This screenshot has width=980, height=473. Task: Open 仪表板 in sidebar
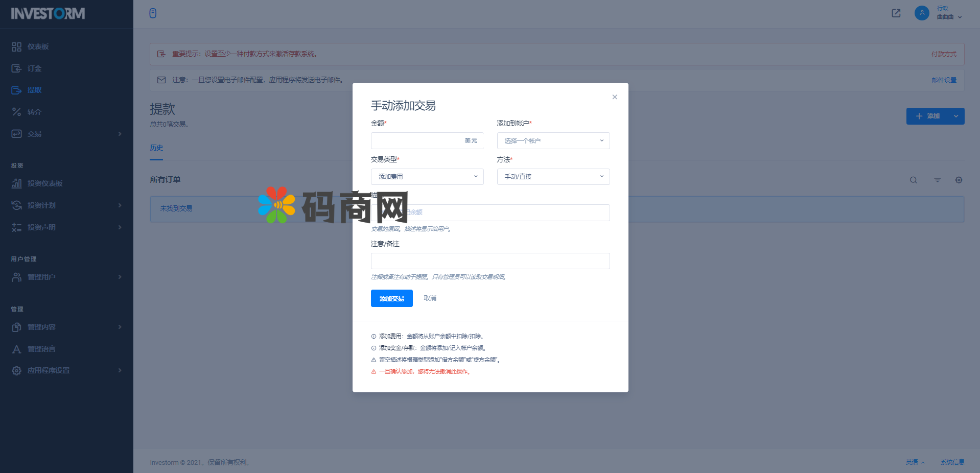pyautogui.click(x=38, y=46)
